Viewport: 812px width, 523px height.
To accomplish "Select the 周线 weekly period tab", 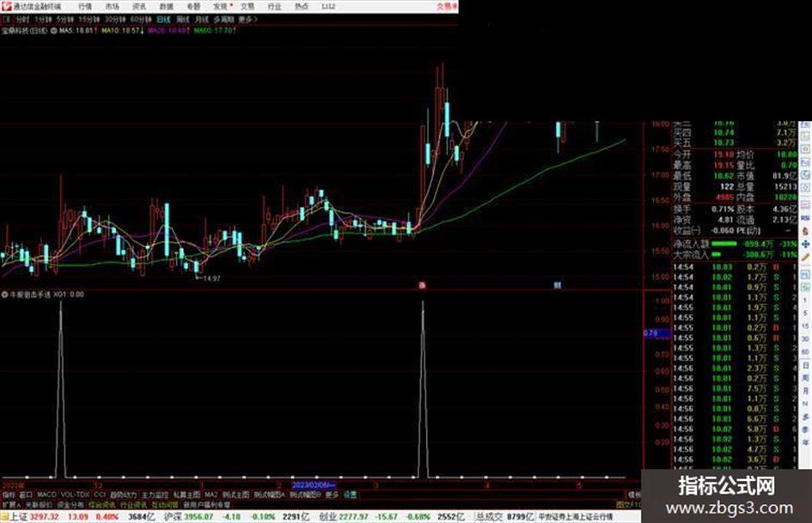I will 183,19.
